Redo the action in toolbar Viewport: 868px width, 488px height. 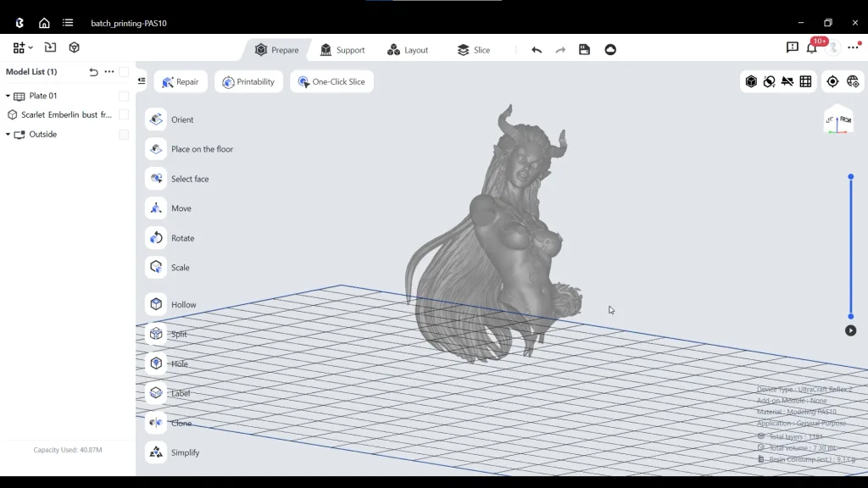[560, 50]
